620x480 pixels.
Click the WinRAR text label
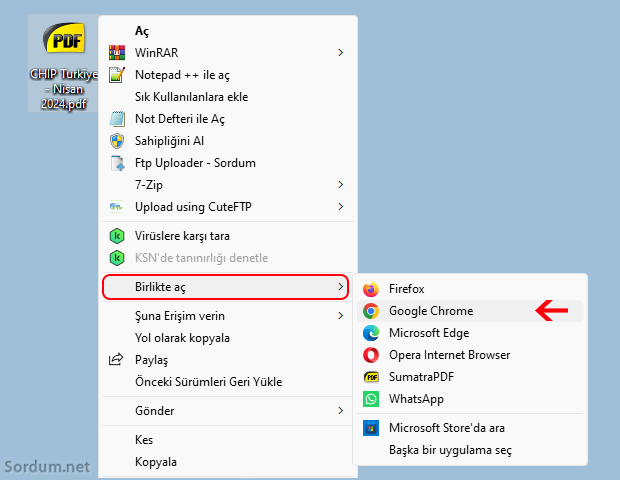coord(157,53)
